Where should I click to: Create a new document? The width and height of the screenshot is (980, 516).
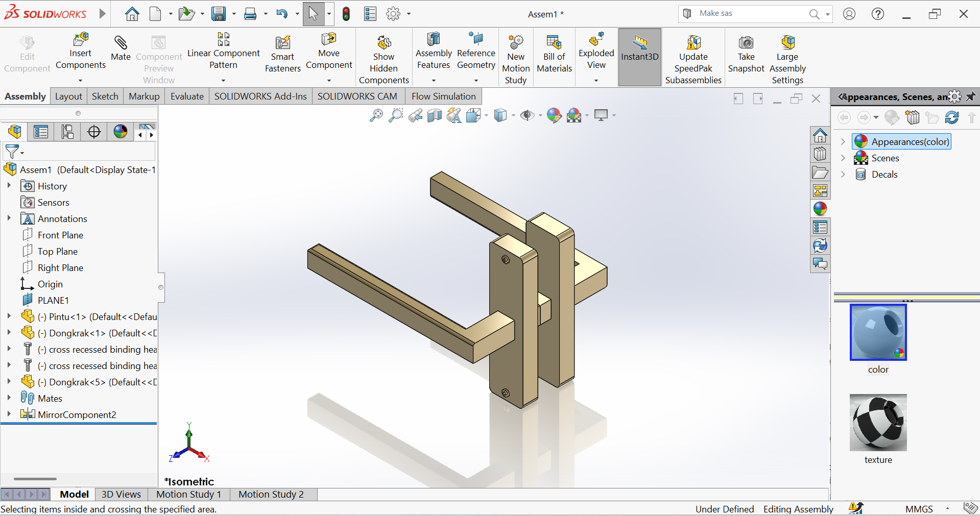[155, 14]
